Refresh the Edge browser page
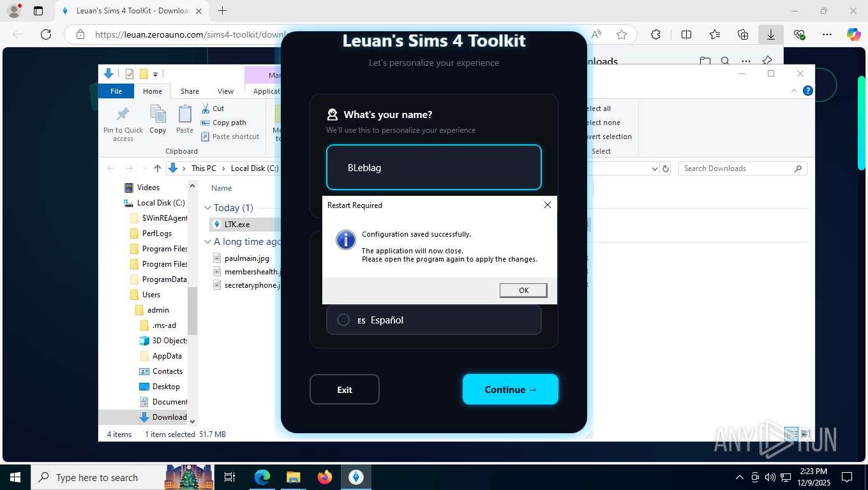 (45, 34)
